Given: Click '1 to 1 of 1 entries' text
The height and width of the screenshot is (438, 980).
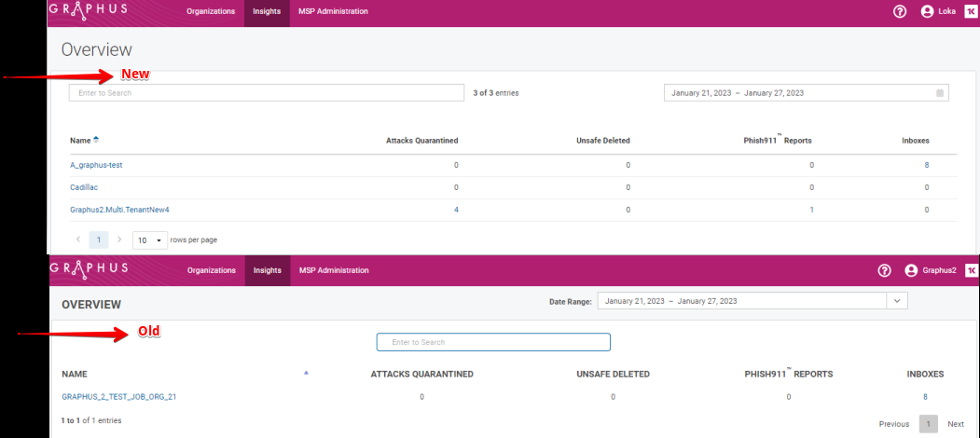Looking at the screenshot, I should click(91, 420).
